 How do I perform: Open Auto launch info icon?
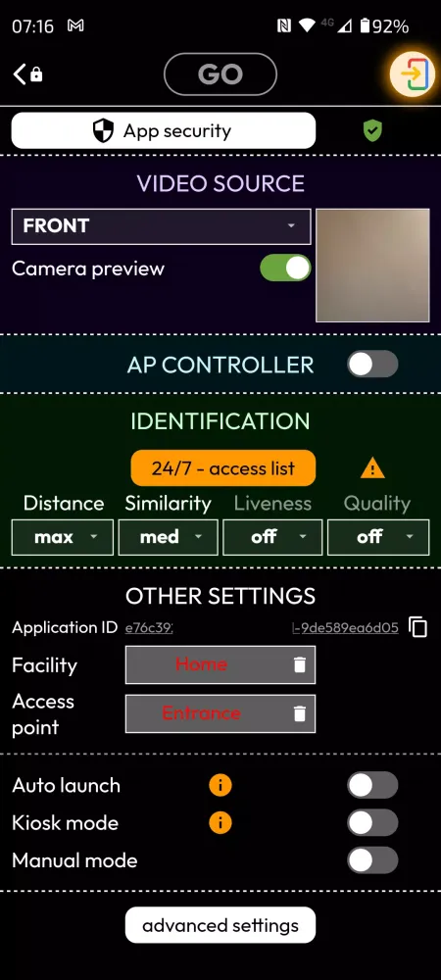[x=220, y=785]
